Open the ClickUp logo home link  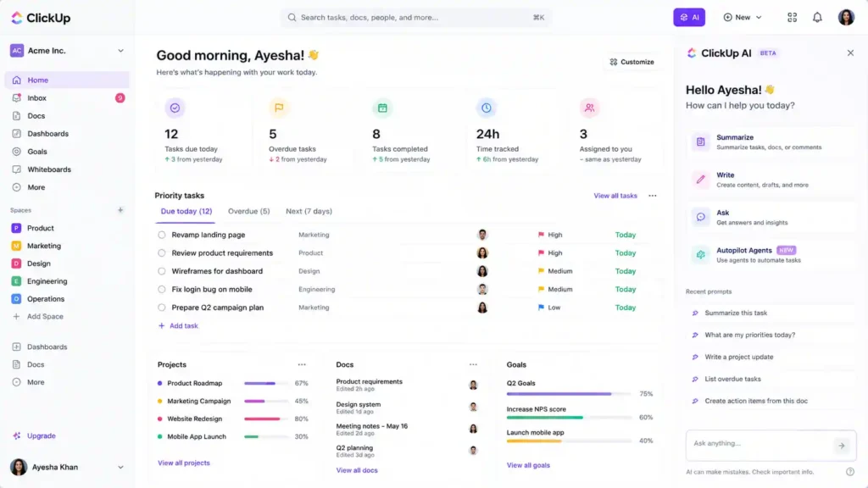[x=41, y=18]
